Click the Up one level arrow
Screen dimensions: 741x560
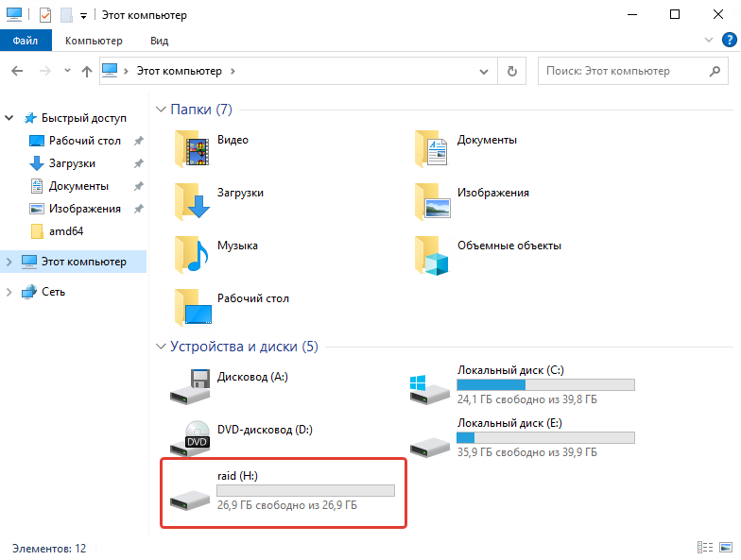[87, 71]
